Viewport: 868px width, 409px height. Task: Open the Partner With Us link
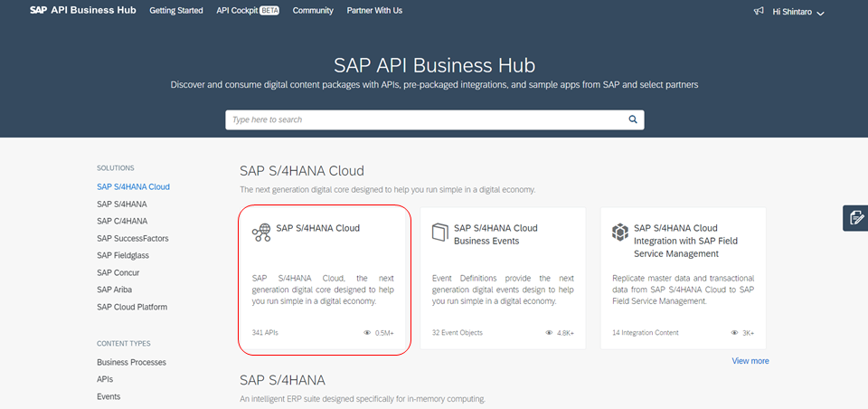(374, 11)
